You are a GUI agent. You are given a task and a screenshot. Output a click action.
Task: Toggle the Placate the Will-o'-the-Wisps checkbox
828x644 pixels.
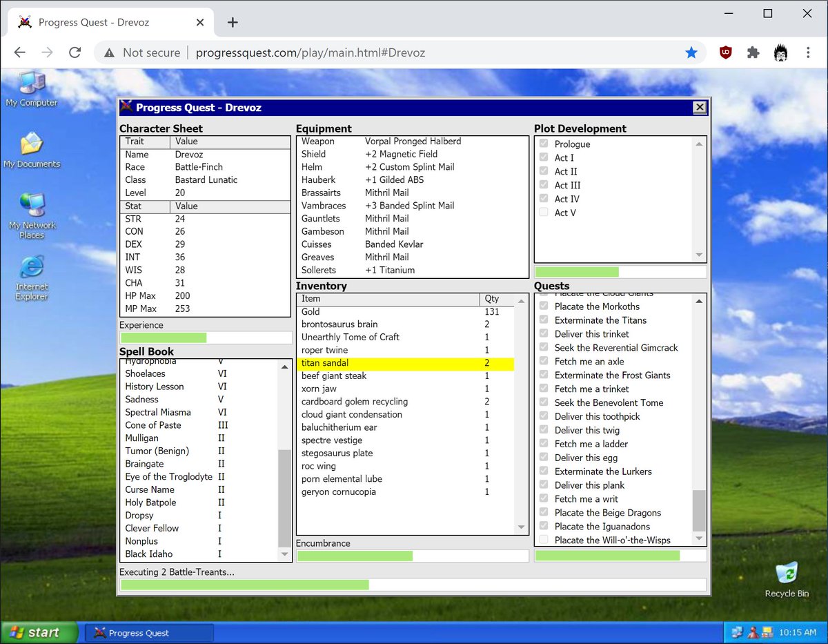(x=544, y=540)
